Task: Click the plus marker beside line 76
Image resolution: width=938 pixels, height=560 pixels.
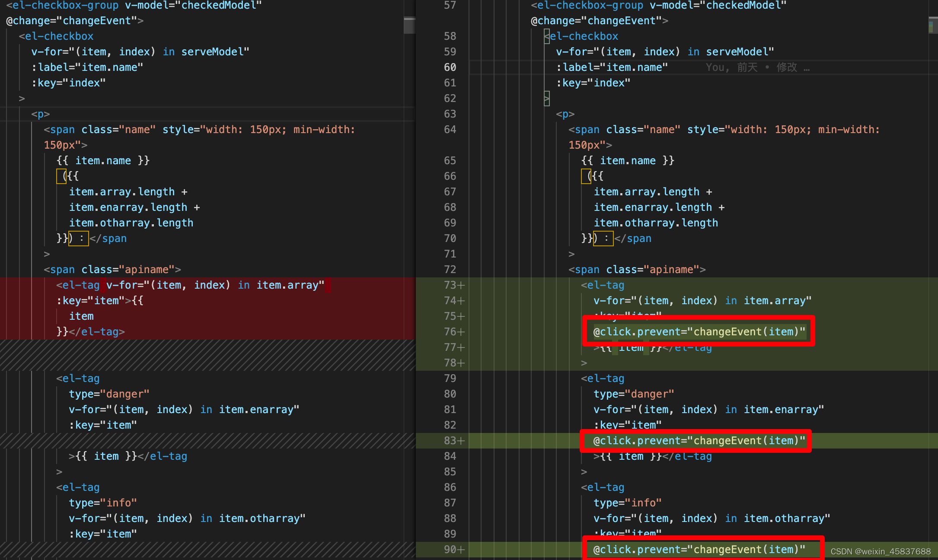Action: 461,332
